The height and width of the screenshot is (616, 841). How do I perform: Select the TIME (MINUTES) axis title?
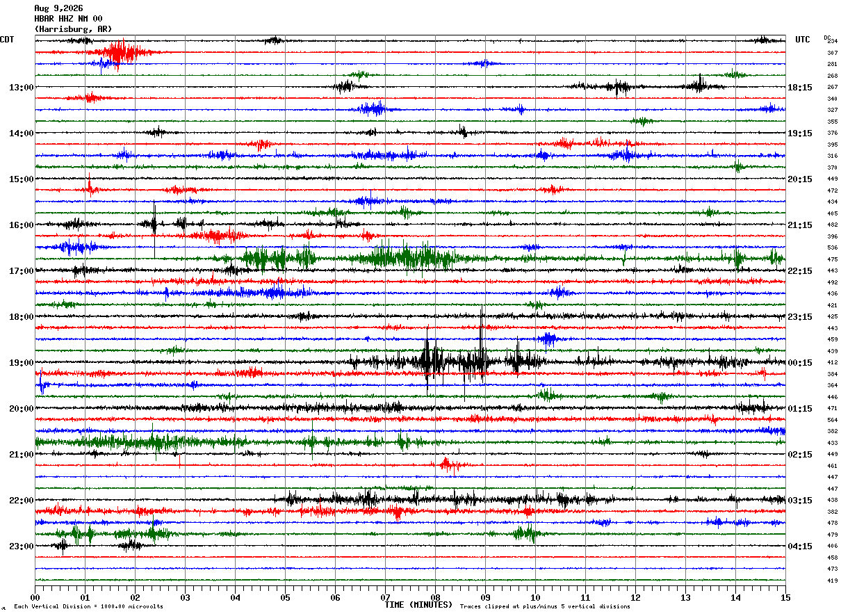(418, 605)
